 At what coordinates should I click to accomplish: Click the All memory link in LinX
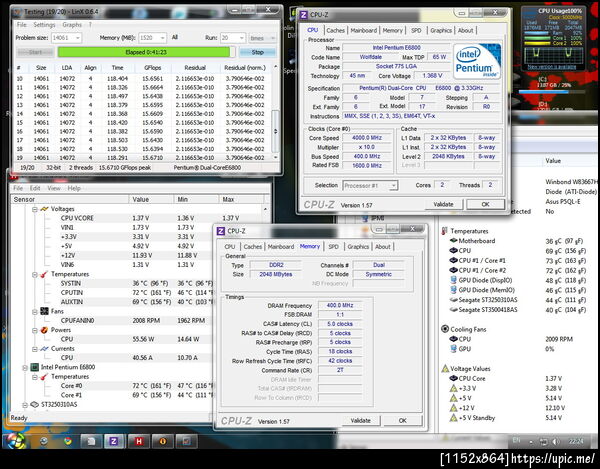175,37
